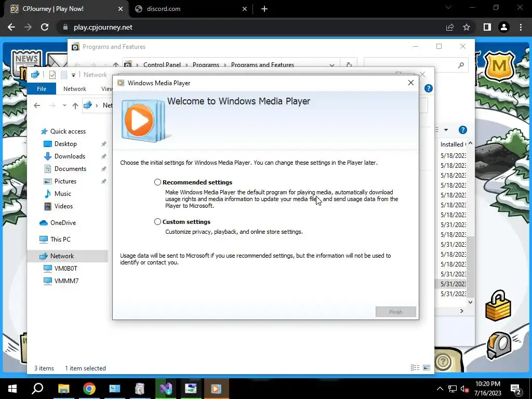Open Customize Quick Access Toolbar dropdown

point(73,75)
